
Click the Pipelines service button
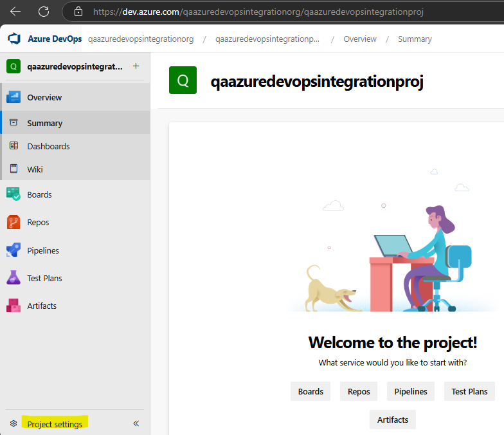click(x=410, y=391)
